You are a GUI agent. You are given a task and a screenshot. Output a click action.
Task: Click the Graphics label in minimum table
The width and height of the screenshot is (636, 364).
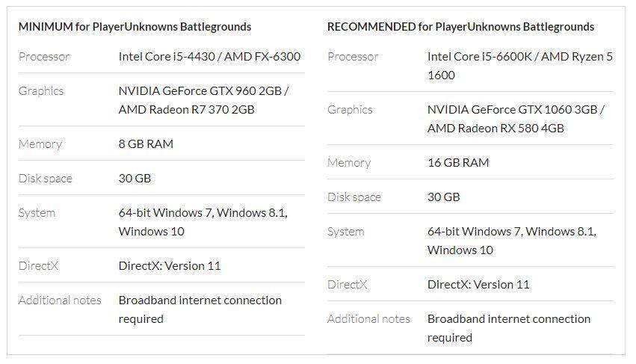tap(41, 90)
